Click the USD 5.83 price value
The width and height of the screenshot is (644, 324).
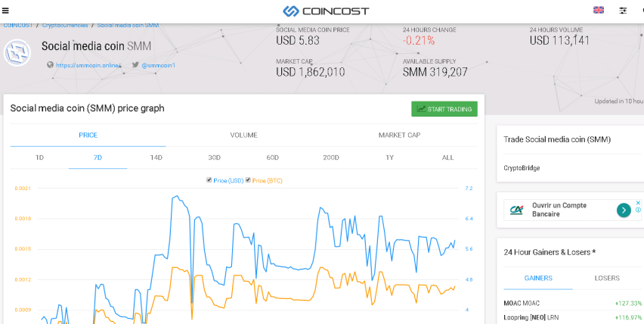(x=298, y=41)
